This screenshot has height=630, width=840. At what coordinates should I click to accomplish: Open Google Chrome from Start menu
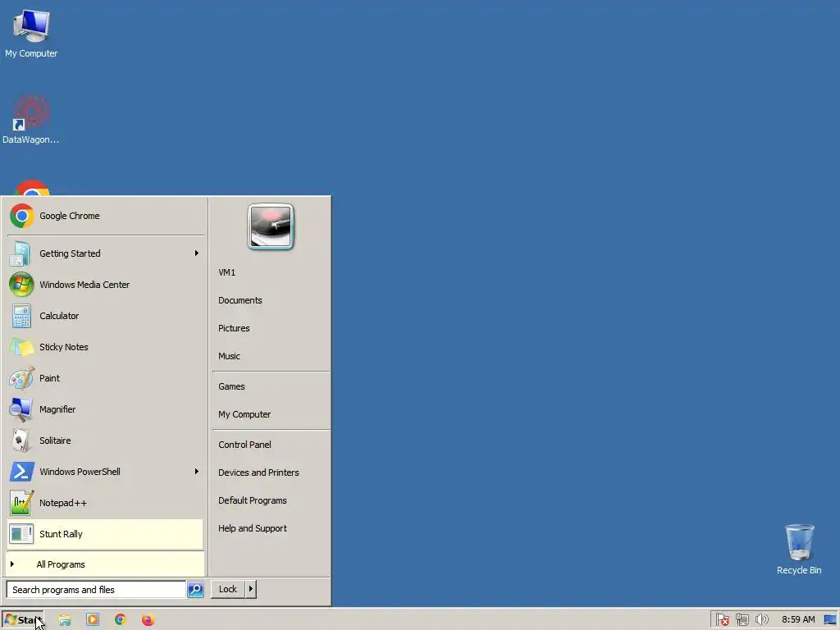point(105,216)
